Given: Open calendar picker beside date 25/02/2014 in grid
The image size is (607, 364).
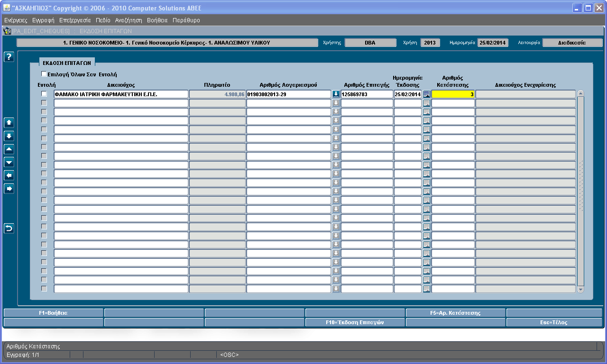Looking at the screenshot, I should [427, 94].
